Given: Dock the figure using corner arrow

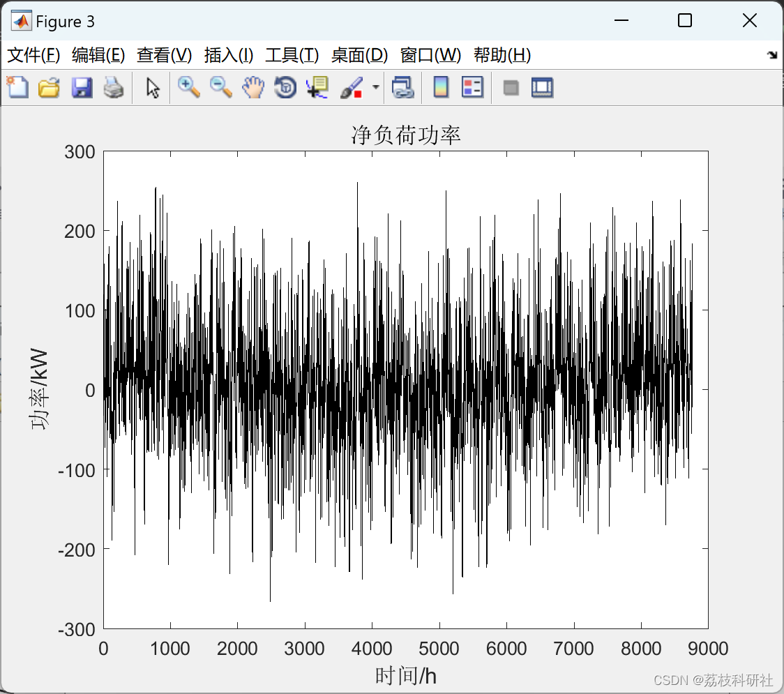Looking at the screenshot, I should click(x=772, y=54).
